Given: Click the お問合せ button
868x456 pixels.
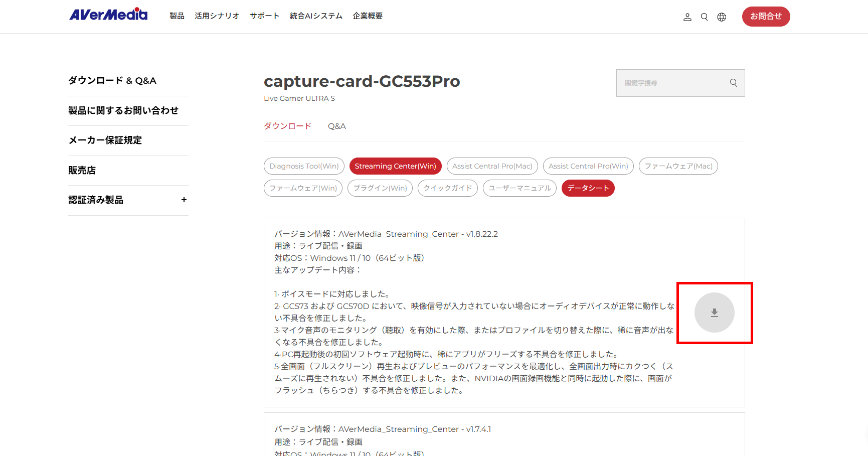Looking at the screenshot, I should [766, 17].
